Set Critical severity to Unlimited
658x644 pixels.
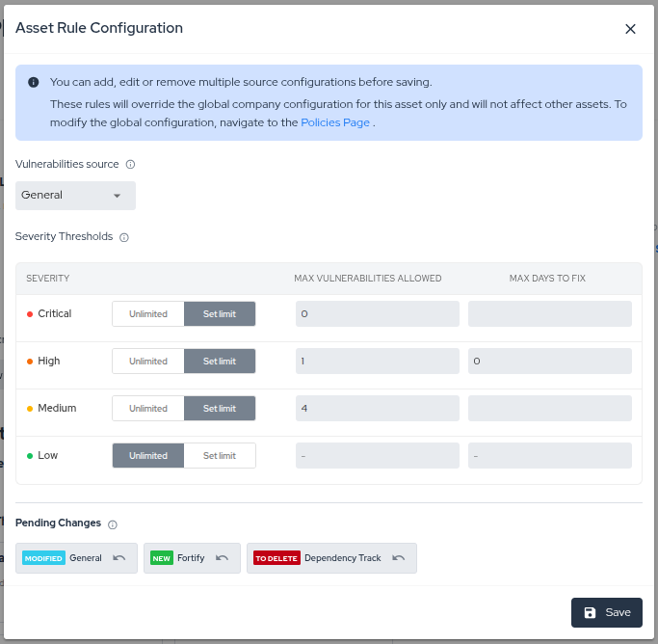pyautogui.click(x=148, y=314)
